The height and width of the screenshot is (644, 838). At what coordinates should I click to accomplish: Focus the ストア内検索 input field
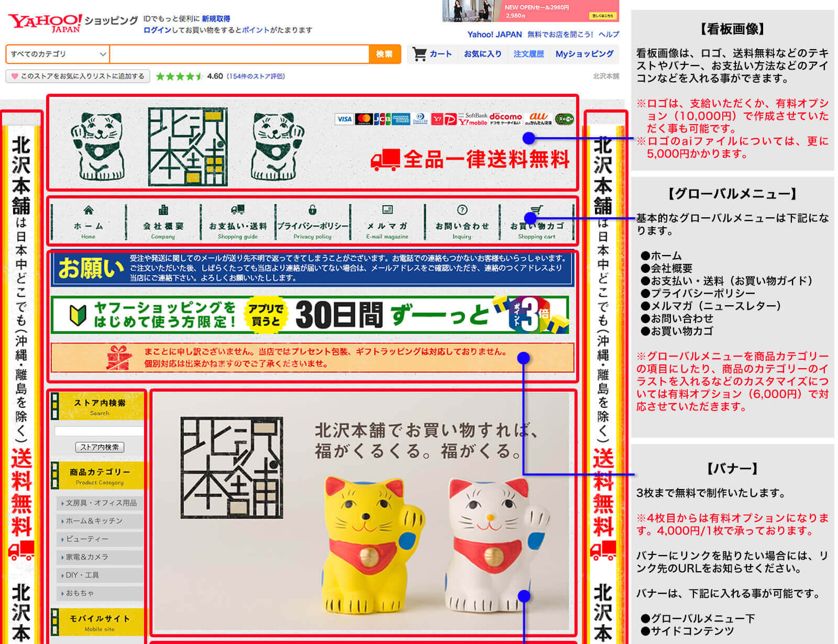[99, 431]
